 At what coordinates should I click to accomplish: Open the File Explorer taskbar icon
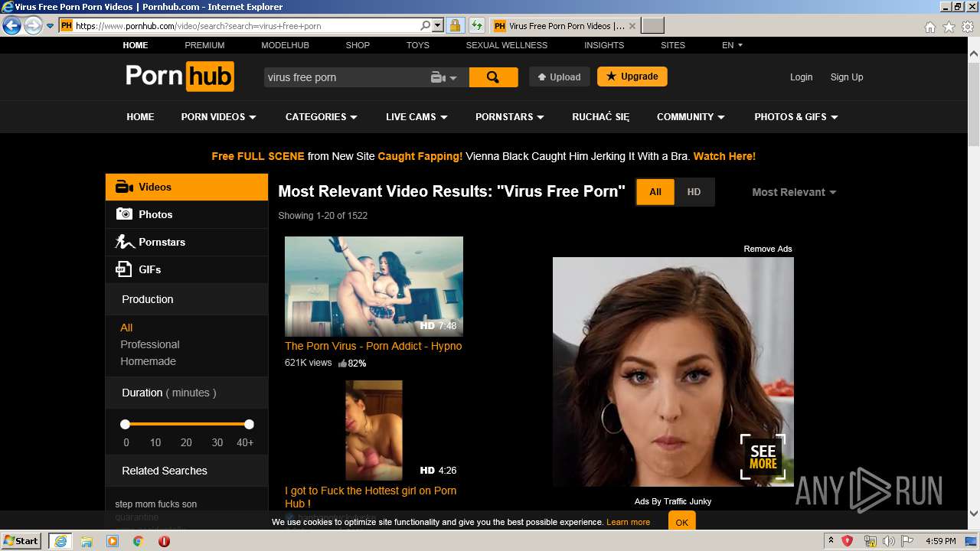click(x=87, y=541)
